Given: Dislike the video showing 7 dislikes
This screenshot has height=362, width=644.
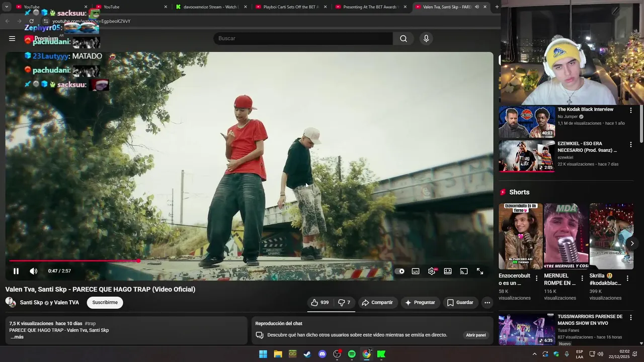Looking at the screenshot, I should click(344, 302).
